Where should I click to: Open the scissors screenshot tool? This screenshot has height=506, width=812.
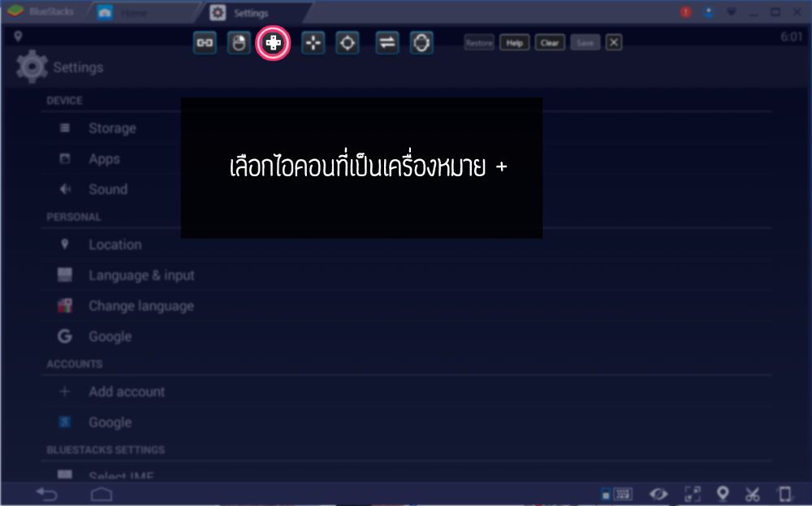click(753, 494)
